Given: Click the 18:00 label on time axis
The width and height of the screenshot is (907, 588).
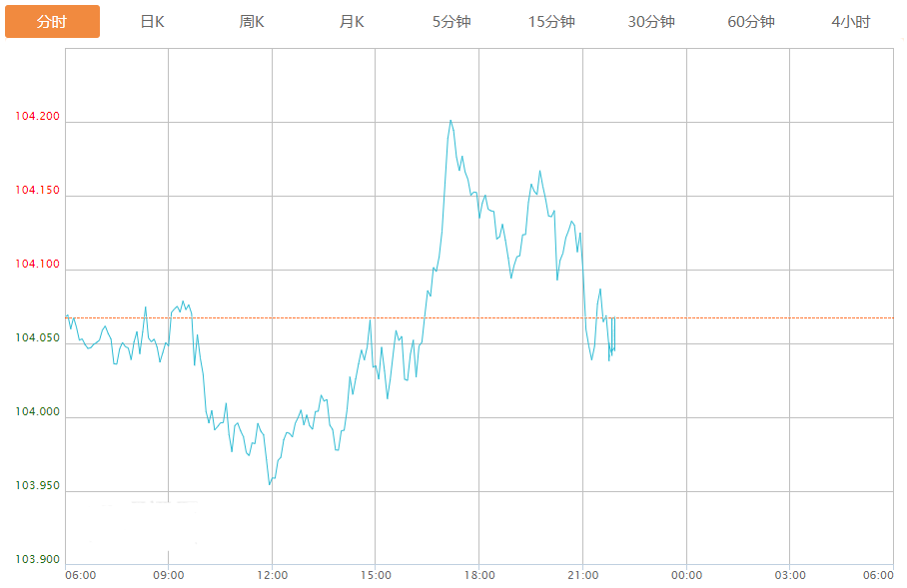Looking at the screenshot, I should click(478, 575).
